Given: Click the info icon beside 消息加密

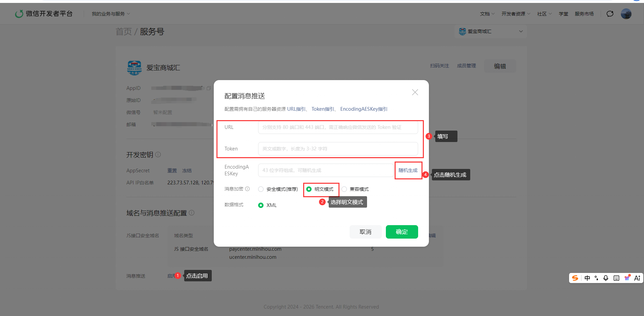Looking at the screenshot, I should point(247,189).
